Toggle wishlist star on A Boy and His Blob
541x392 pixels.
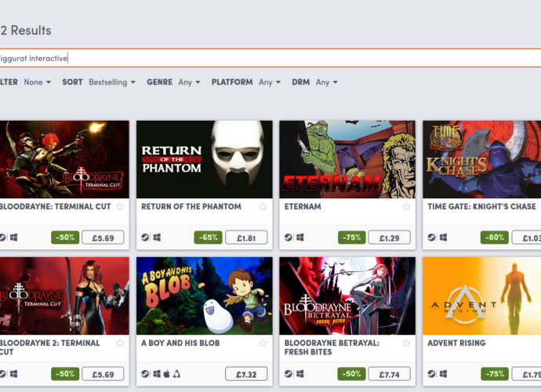[x=263, y=343]
